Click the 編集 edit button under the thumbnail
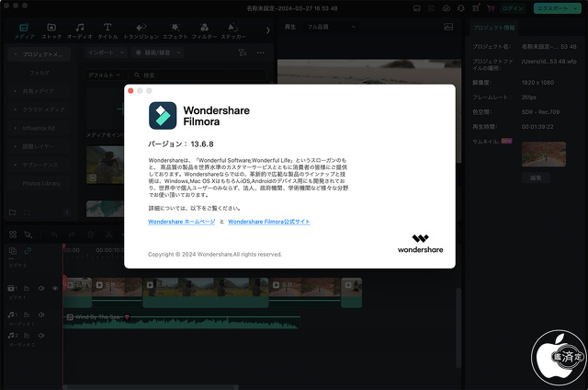This screenshot has width=588, height=390. [536, 178]
